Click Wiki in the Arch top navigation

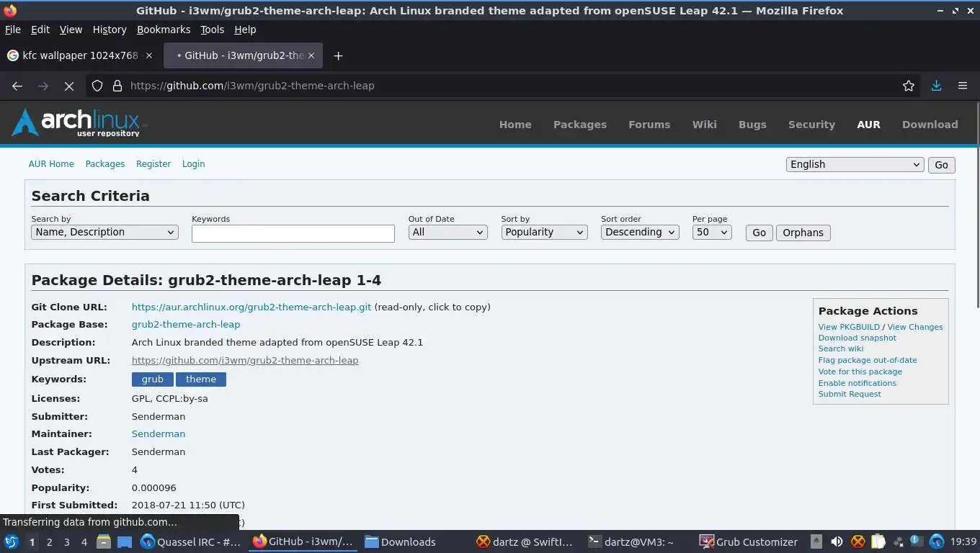pyautogui.click(x=705, y=125)
